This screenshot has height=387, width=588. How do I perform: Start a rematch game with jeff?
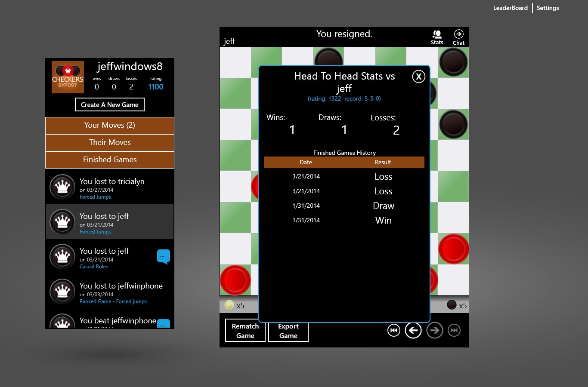click(245, 331)
